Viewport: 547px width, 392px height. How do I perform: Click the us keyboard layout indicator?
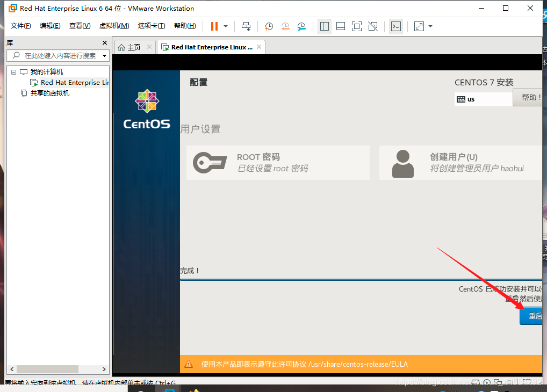click(483, 99)
